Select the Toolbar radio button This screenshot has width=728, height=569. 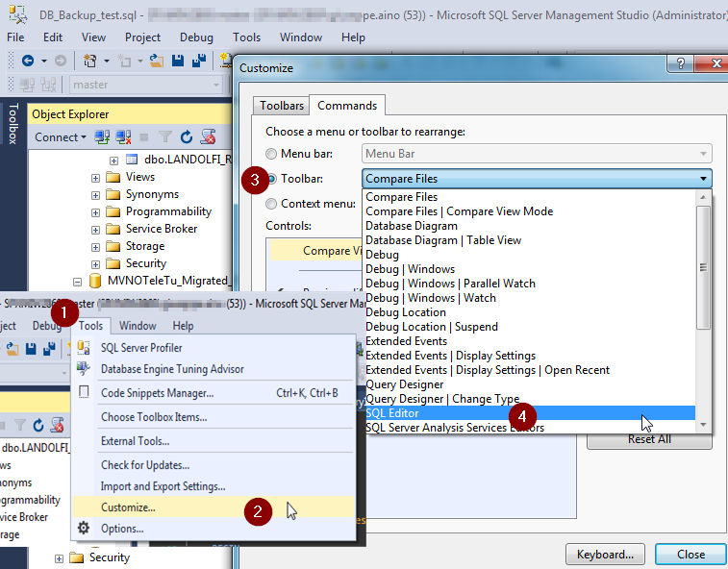pos(272,179)
